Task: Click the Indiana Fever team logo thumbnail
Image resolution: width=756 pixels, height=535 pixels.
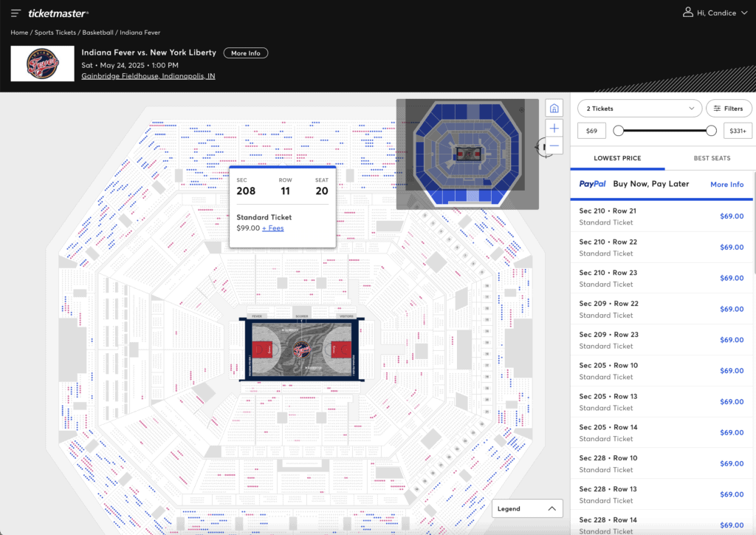Action: (42, 64)
